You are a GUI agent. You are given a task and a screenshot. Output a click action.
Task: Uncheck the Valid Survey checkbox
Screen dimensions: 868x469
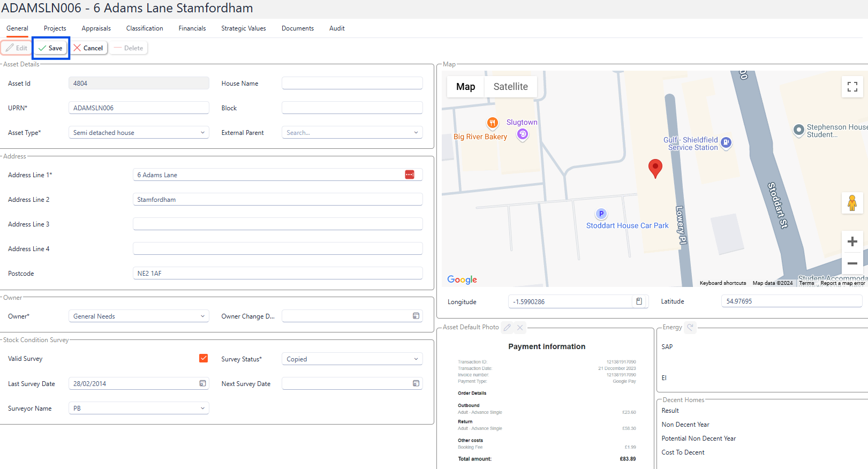click(203, 358)
